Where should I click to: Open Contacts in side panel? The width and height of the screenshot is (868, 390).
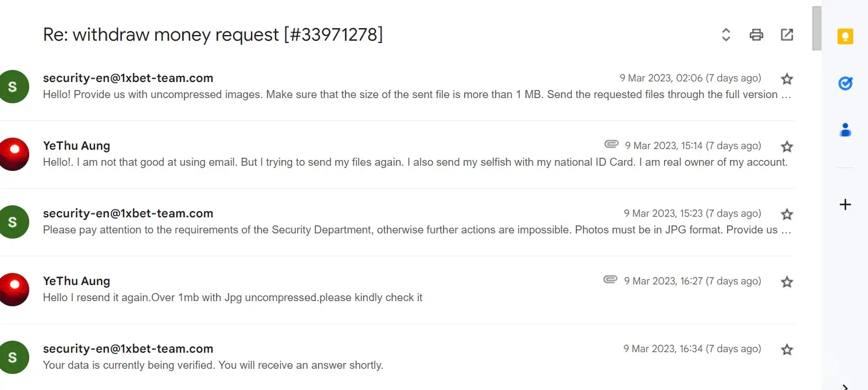[x=845, y=130]
